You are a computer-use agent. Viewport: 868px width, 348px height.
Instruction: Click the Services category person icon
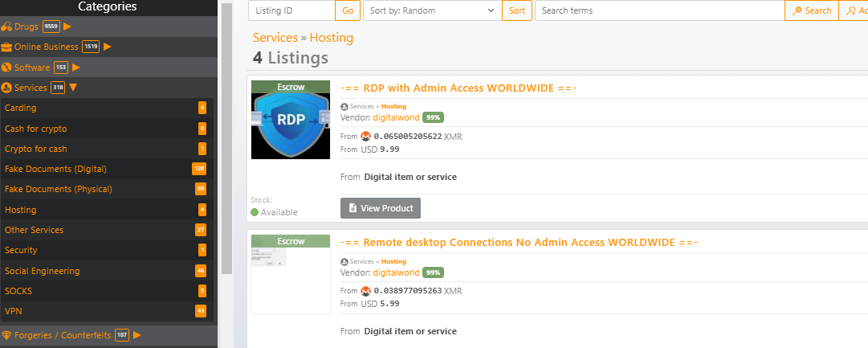[x=6, y=88]
